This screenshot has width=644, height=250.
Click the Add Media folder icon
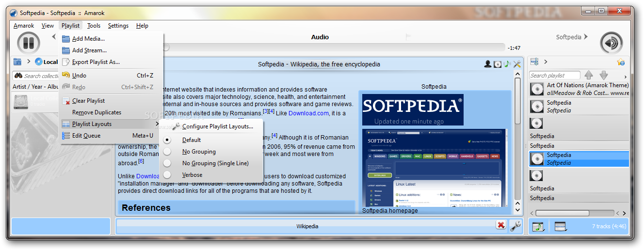(x=66, y=39)
